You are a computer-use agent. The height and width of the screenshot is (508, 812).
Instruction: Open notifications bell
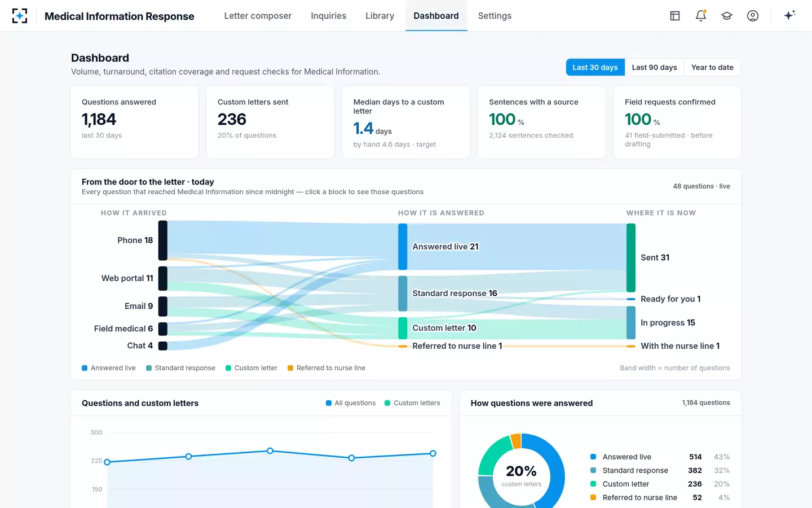701,16
